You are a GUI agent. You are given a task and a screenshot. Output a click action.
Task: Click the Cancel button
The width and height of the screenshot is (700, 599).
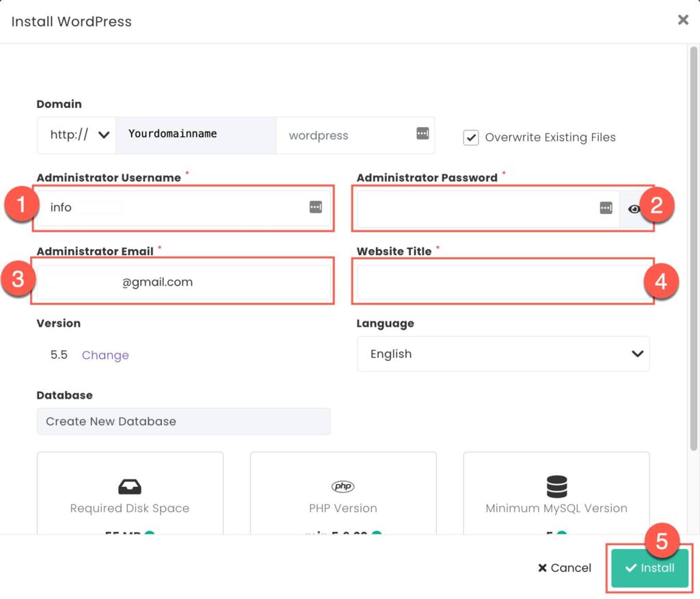pos(564,568)
